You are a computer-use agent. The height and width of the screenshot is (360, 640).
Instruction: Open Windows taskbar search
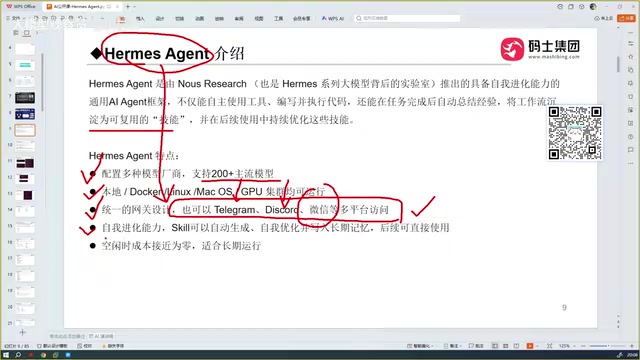pos(18,355)
